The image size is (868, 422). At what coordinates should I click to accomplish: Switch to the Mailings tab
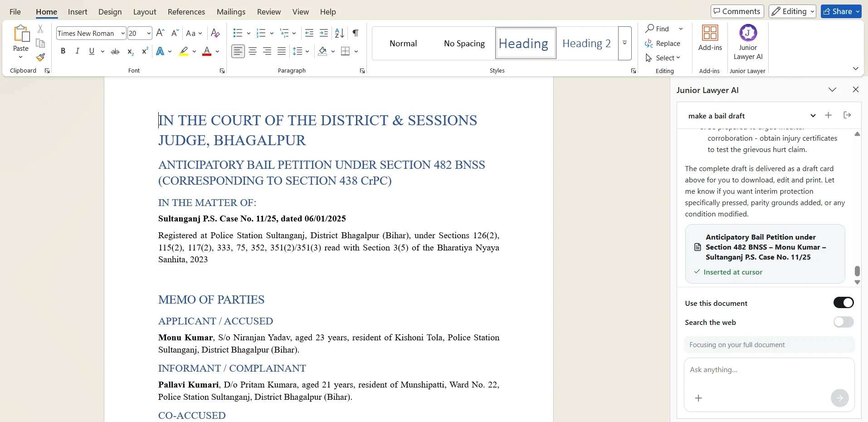(231, 12)
